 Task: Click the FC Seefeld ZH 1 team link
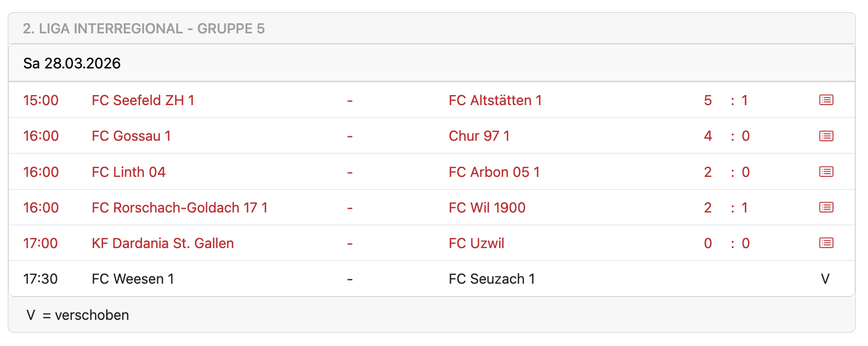[x=143, y=100]
